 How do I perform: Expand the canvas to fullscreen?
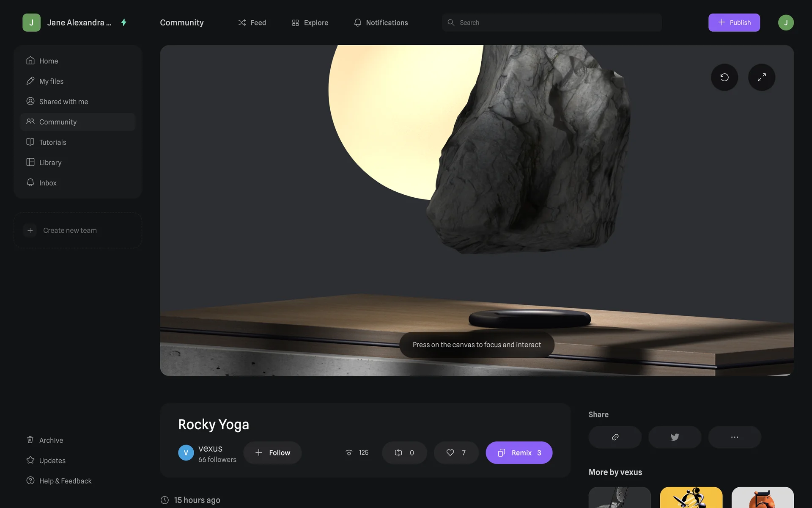tap(761, 77)
